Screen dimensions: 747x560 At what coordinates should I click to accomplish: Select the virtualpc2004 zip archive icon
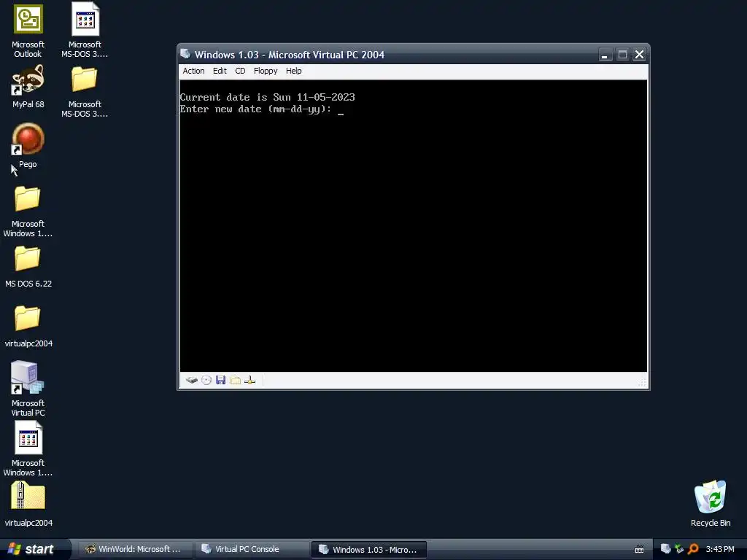[x=28, y=504]
